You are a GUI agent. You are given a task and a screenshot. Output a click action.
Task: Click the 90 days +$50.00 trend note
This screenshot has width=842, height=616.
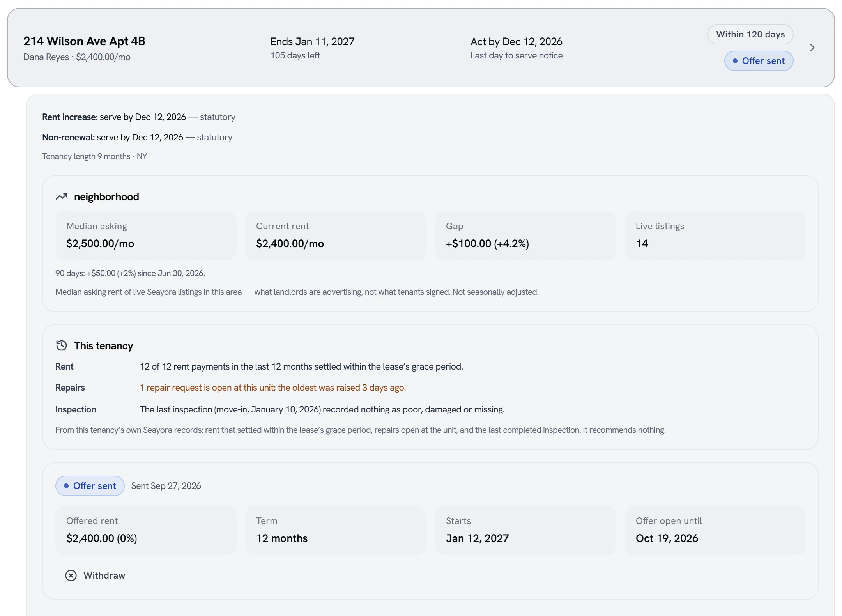[130, 273]
